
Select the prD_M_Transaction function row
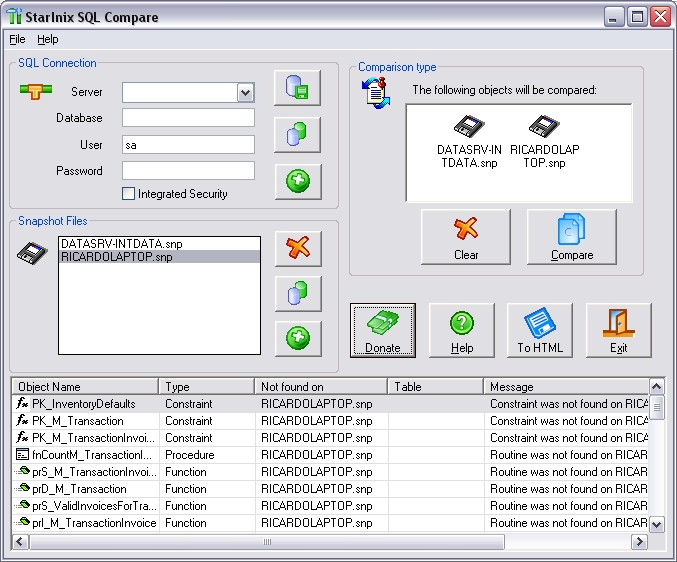point(330,489)
